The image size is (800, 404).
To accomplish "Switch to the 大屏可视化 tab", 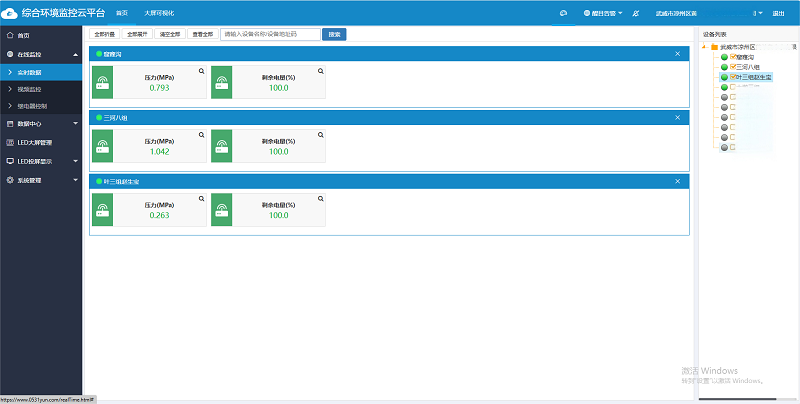I will [157, 13].
